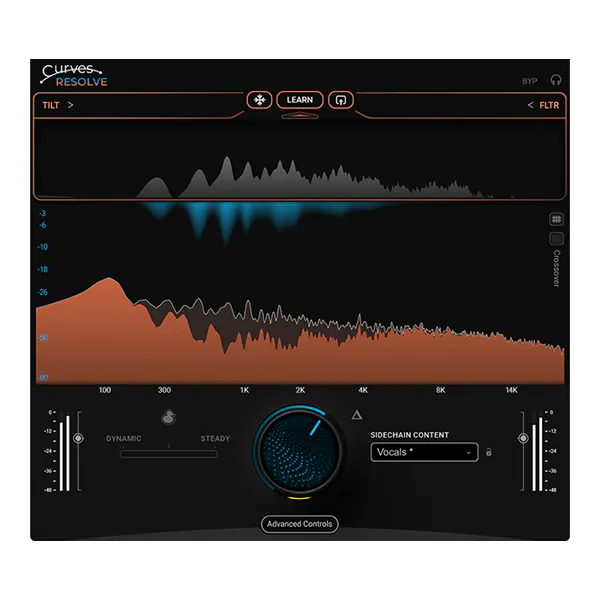Click the Curves Resolve logo
Viewport: 600px width, 600px height.
click(74, 75)
